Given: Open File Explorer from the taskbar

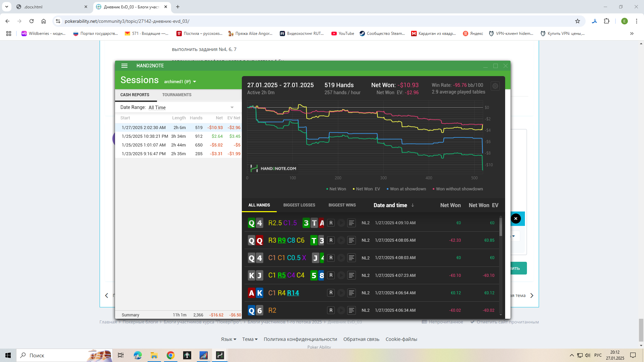Looking at the screenshot, I should (x=154, y=355).
